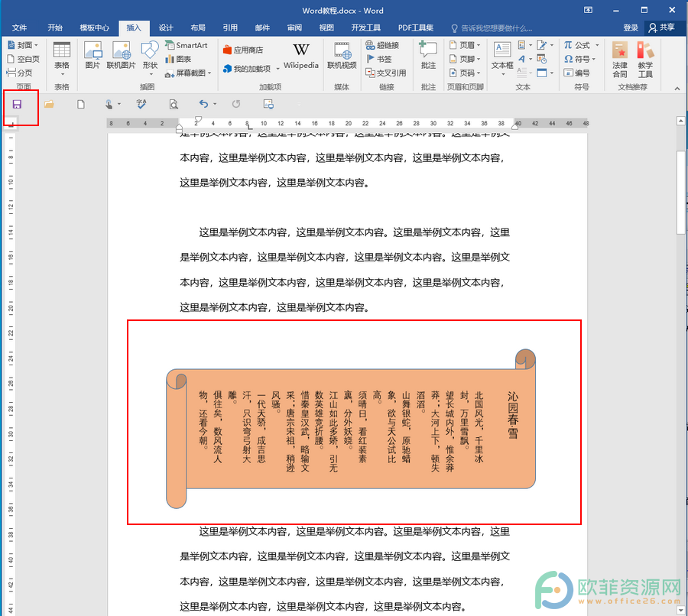
Task: Insert an Online Picture (联机图片)
Action: [x=121, y=55]
